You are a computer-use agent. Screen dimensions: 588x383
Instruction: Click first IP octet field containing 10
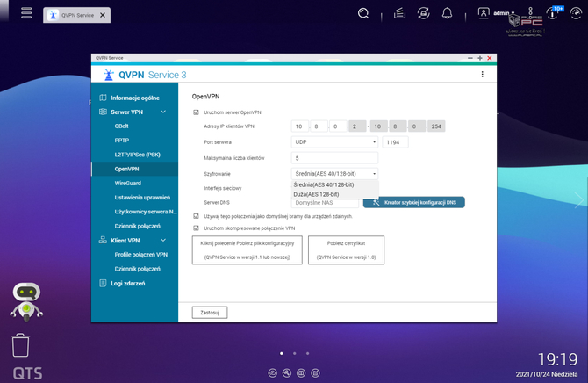[299, 126]
